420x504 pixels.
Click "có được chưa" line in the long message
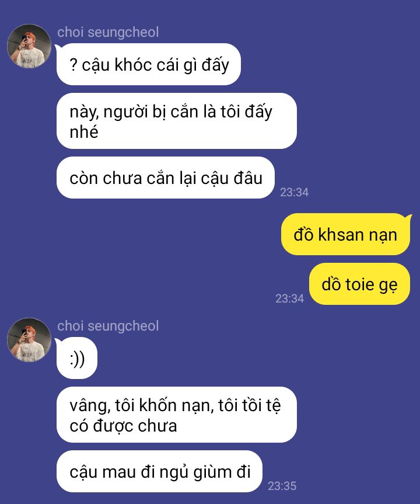point(123,426)
